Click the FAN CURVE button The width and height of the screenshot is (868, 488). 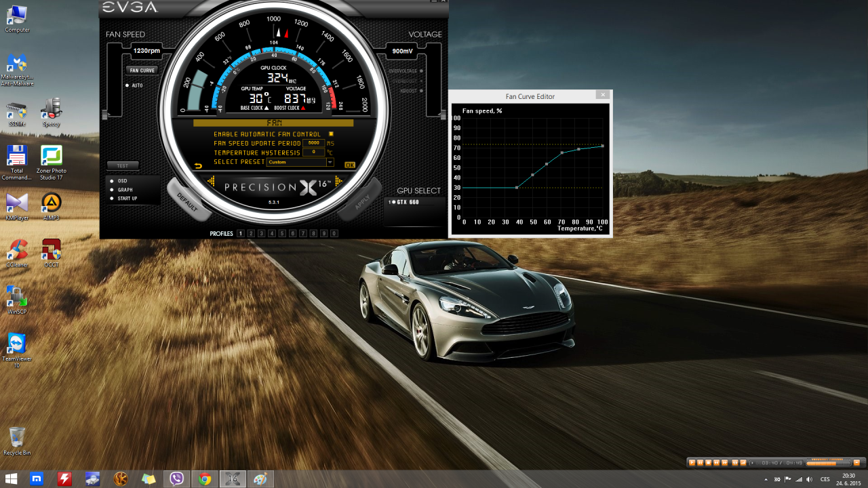142,70
